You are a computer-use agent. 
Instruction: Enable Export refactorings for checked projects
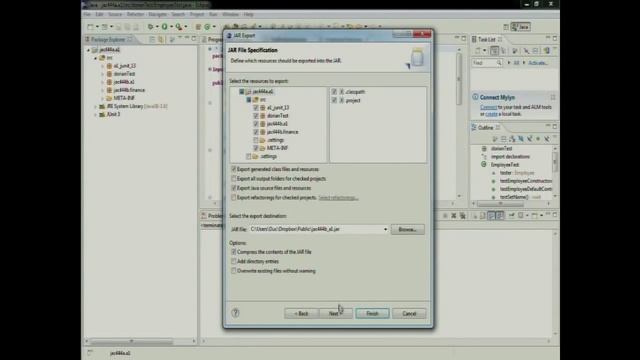click(x=234, y=198)
